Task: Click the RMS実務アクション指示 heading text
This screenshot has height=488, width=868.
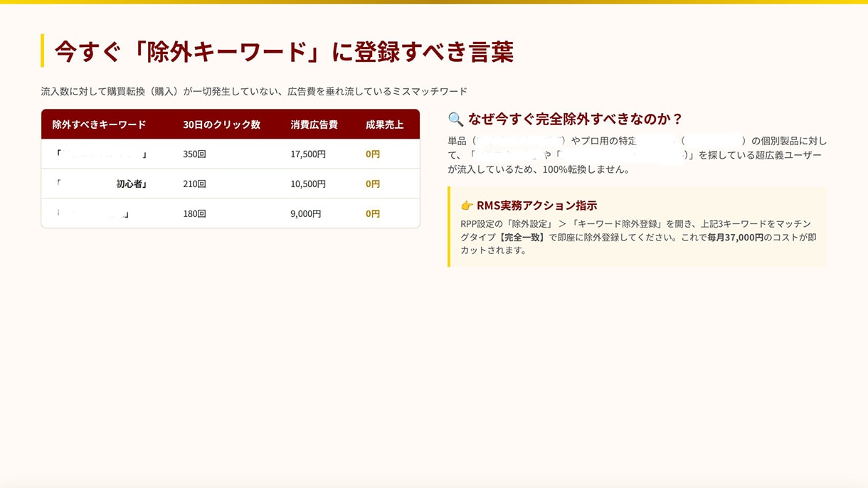Action: click(x=536, y=206)
